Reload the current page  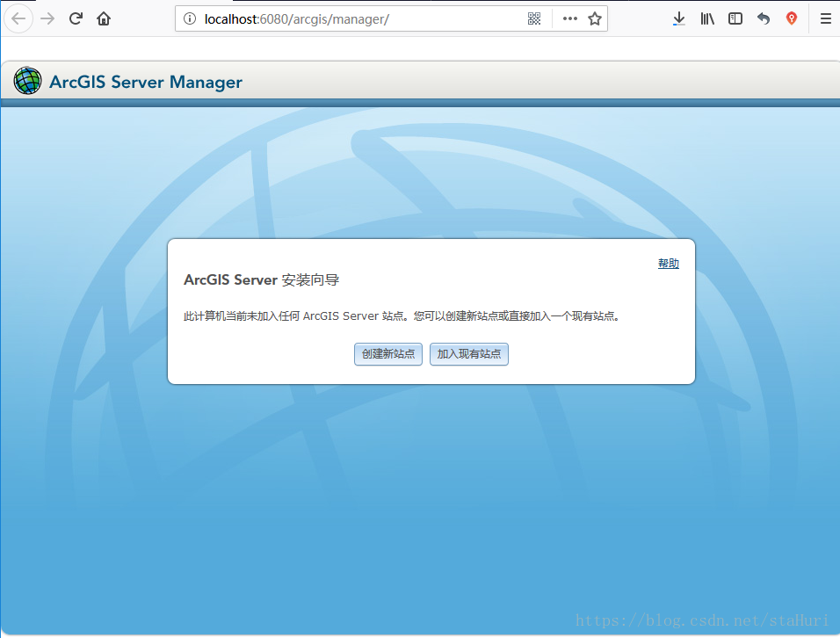tap(76, 18)
